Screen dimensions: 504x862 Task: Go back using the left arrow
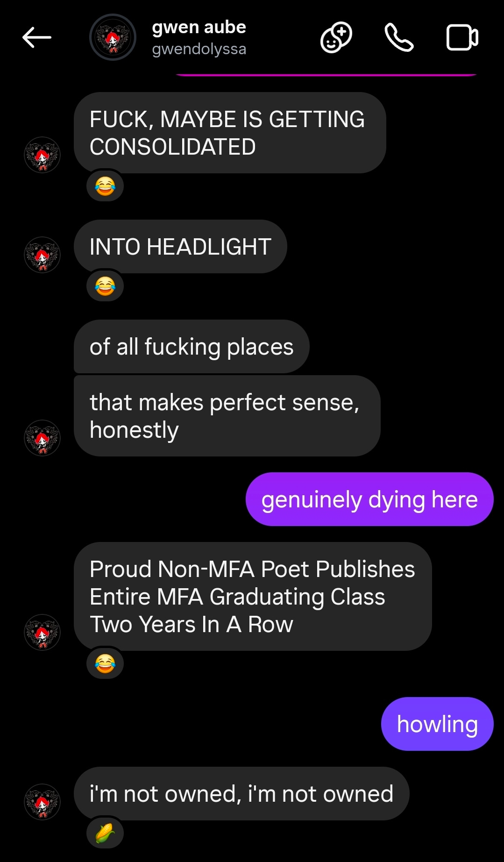(37, 37)
